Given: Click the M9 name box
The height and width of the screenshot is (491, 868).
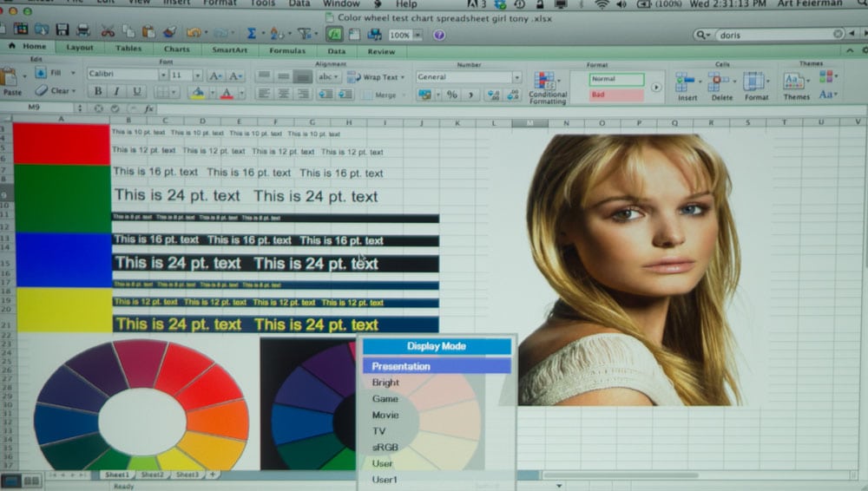Looking at the screenshot, I should 35,107.
